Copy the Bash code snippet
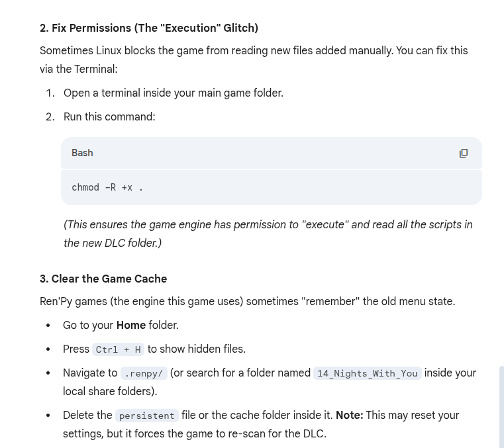504x448 pixels. click(x=464, y=153)
